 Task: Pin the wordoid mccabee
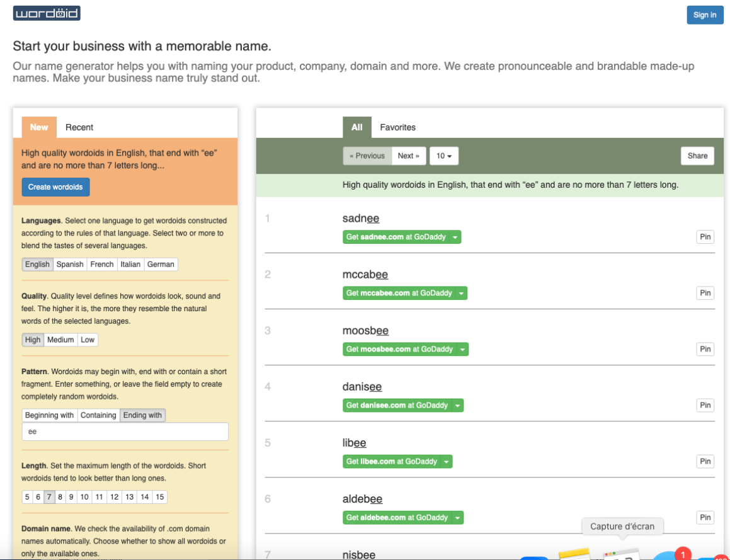click(x=705, y=293)
